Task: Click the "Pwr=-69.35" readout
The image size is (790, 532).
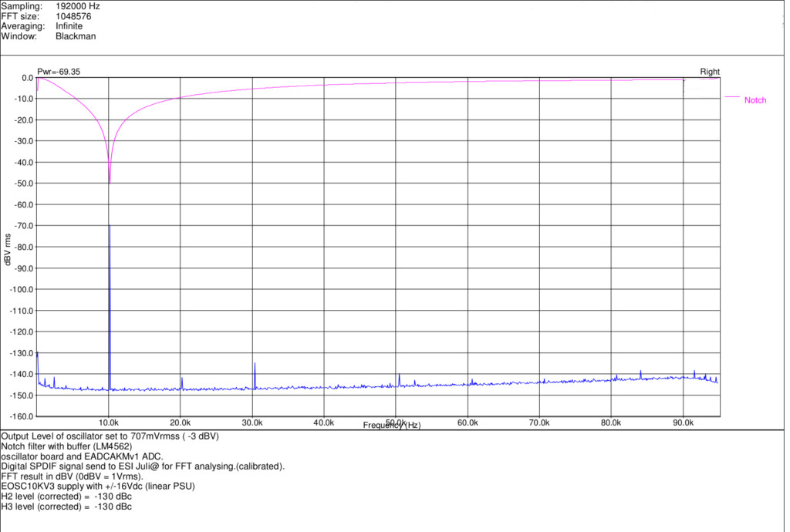Action: 59,72
